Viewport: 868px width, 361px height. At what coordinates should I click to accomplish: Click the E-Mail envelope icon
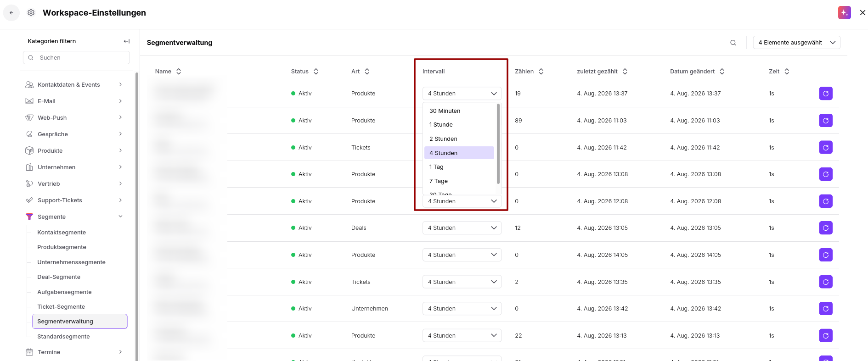(x=29, y=101)
